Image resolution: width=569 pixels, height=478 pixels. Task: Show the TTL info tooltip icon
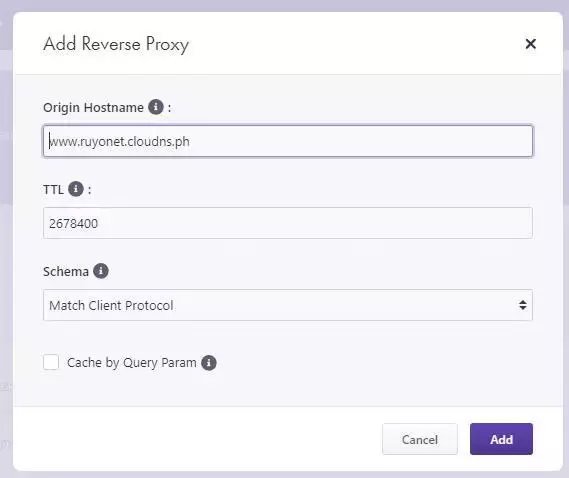click(x=76, y=189)
